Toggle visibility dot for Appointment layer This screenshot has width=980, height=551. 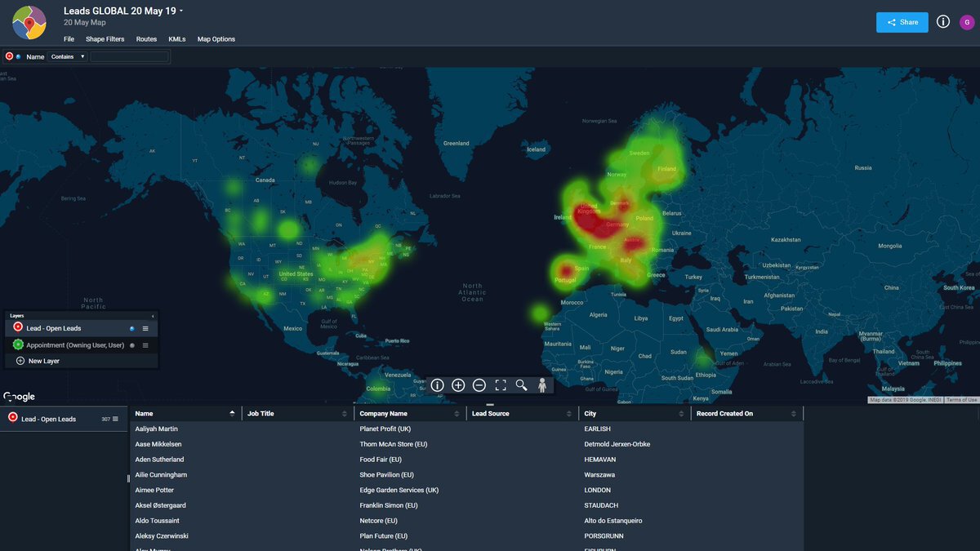(x=132, y=345)
